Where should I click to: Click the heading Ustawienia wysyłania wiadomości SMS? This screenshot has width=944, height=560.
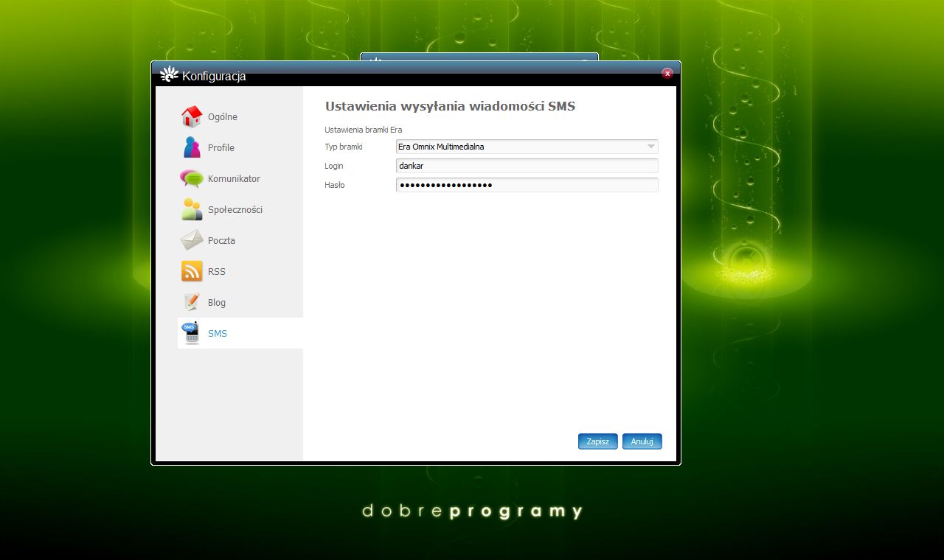(450, 106)
